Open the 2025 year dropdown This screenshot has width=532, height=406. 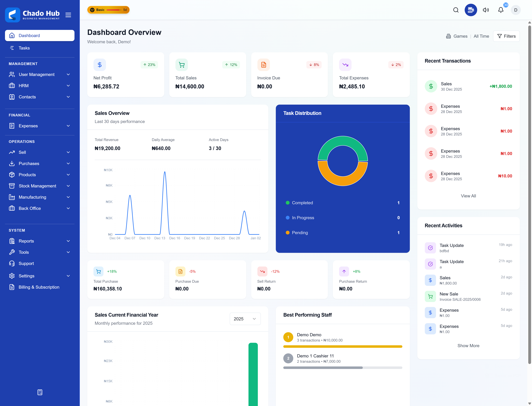pos(245,319)
